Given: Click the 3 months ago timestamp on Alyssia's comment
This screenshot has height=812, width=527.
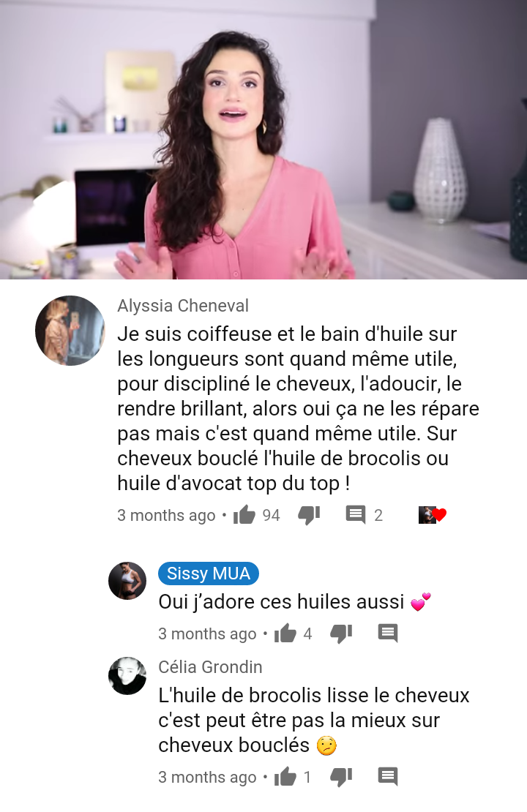Looking at the screenshot, I should click(x=166, y=515).
